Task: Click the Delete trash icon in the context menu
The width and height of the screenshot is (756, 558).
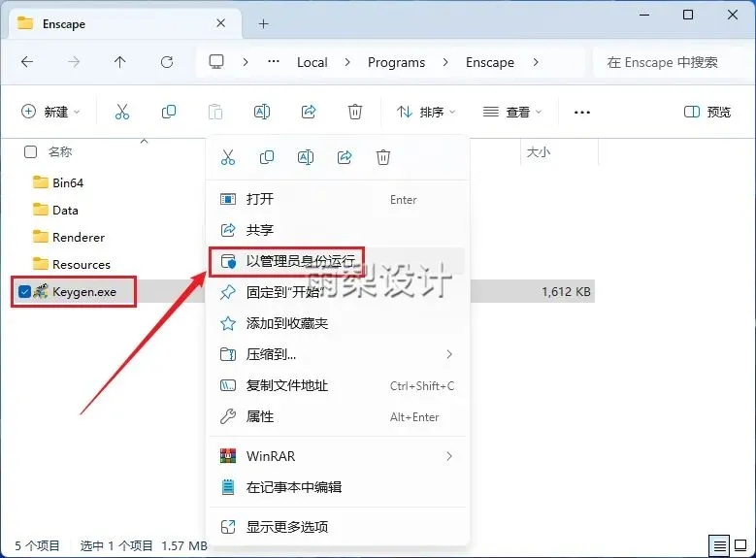Action: click(383, 157)
